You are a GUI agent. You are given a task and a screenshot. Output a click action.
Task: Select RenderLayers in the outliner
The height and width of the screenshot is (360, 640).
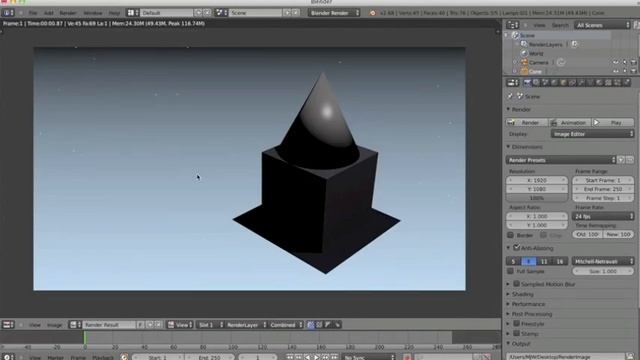click(x=545, y=44)
